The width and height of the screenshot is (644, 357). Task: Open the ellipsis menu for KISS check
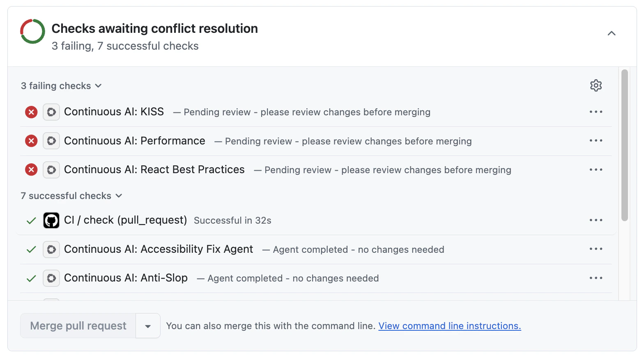coord(596,112)
